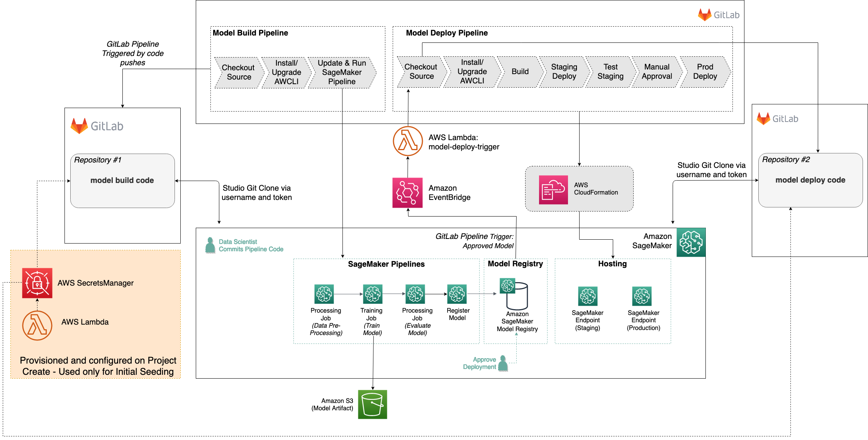Image resolution: width=868 pixels, height=440 pixels.
Task: Click the Build step arrow
Action: pyautogui.click(x=520, y=71)
